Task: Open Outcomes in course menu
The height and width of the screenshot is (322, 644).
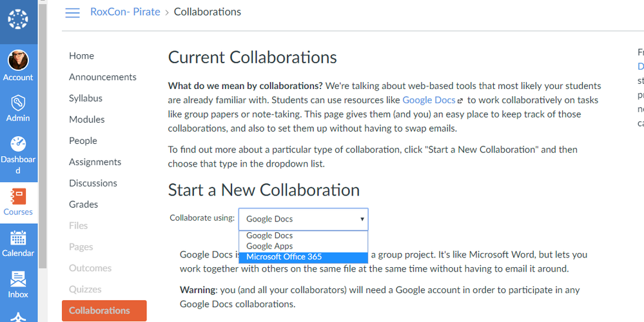Action: click(90, 268)
